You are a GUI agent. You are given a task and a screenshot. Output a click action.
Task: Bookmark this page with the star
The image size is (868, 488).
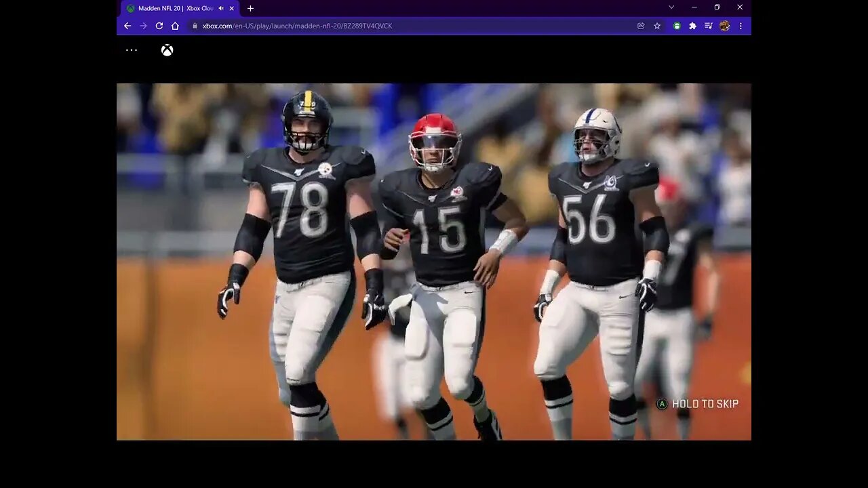[x=657, y=26]
